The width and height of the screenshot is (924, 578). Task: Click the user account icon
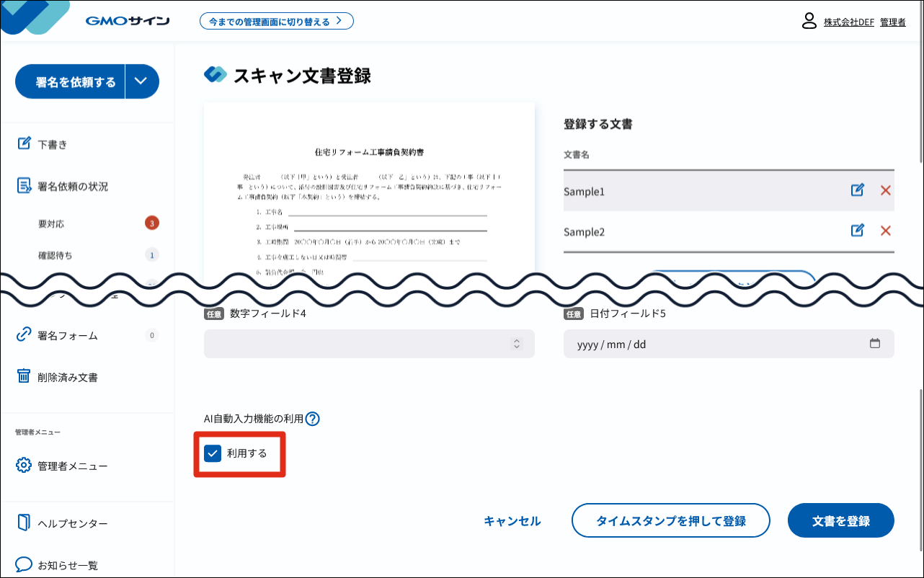(809, 21)
